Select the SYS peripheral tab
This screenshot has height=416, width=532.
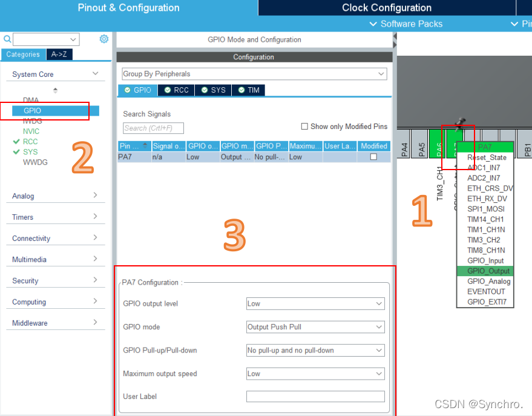(214, 90)
